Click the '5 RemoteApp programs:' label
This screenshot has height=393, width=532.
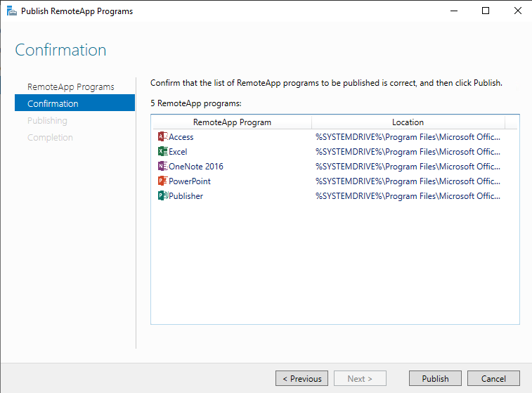click(196, 103)
